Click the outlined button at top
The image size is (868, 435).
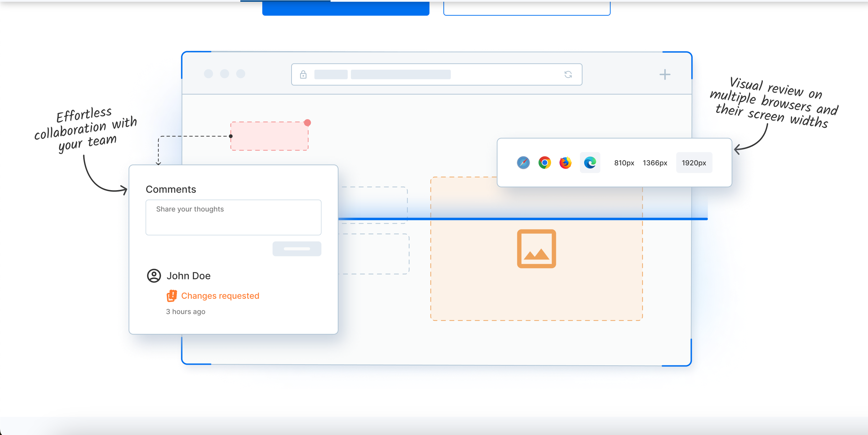[527, 8]
